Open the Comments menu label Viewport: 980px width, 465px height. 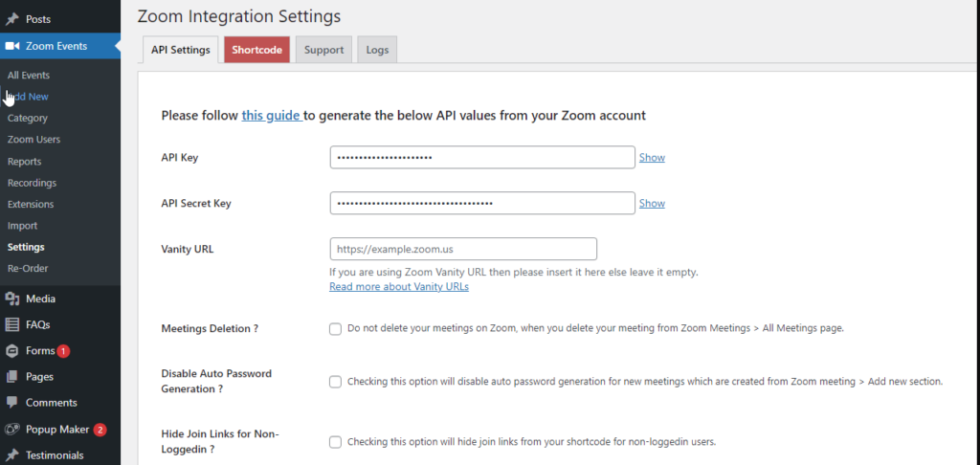coord(52,403)
